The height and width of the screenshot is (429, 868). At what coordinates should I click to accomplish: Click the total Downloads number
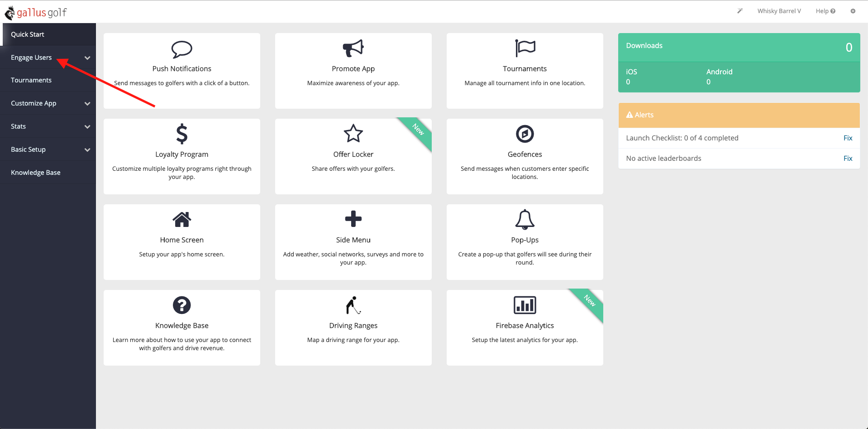click(x=849, y=48)
